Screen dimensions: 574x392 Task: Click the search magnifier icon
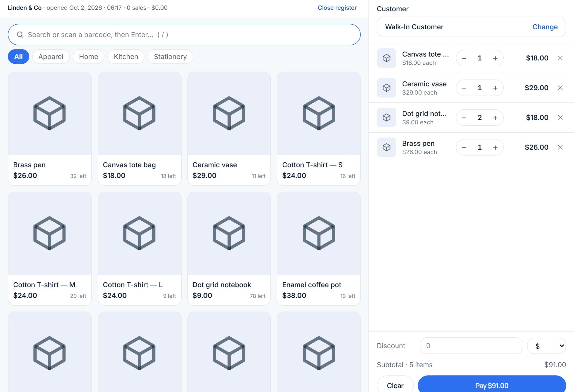pyautogui.click(x=20, y=35)
